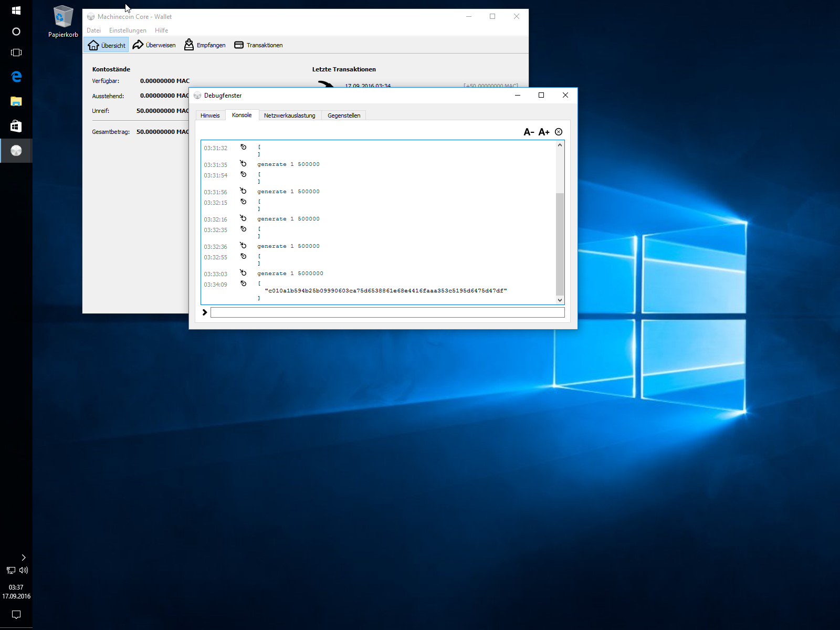This screenshot has height=630, width=840.
Task: Clear the console with the circled X icon
Action: coord(559,132)
